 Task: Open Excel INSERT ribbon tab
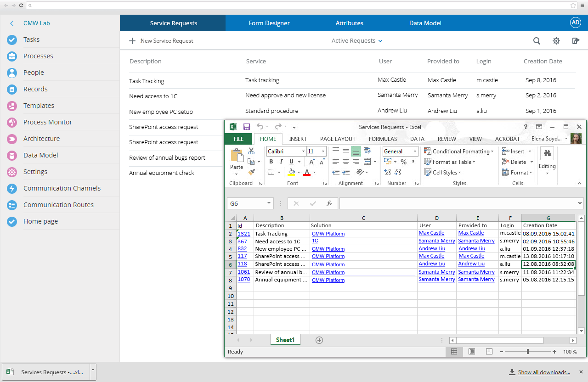click(x=298, y=139)
